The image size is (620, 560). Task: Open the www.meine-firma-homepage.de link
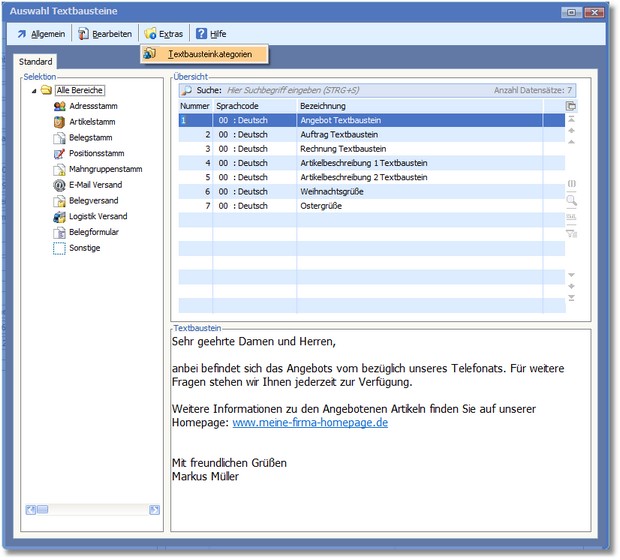click(310, 423)
